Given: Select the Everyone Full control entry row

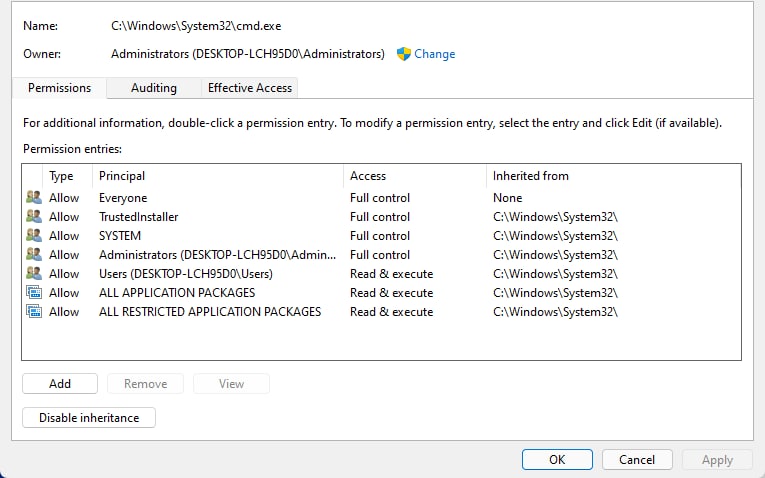Looking at the screenshot, I should point(382,198).
